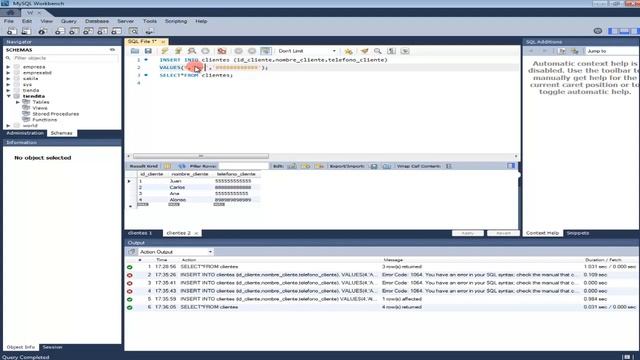
Task: Click the Explain query plan icon
Action: [191, 51]
